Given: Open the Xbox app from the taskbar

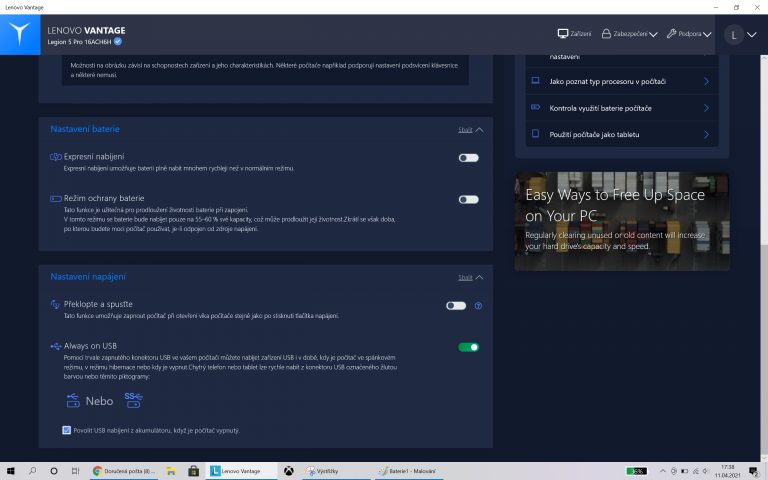Looking at the screenshot, I should [288, 470].
